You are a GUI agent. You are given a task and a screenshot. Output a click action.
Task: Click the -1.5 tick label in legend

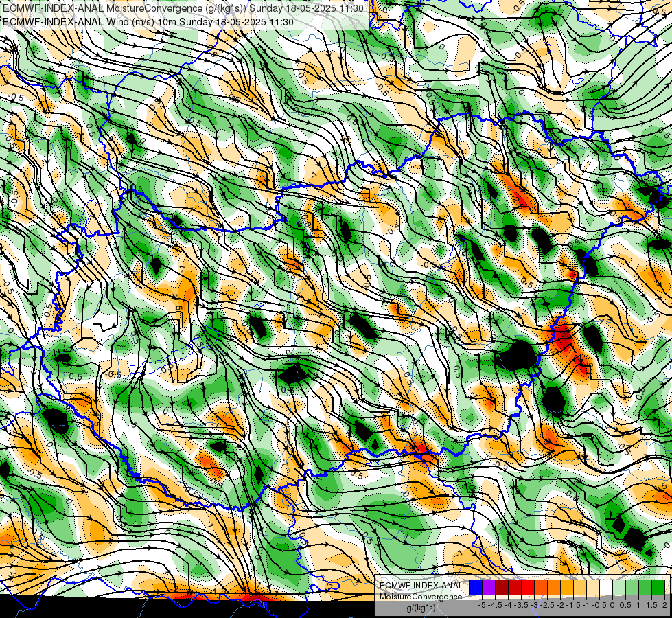coord(575,605)
